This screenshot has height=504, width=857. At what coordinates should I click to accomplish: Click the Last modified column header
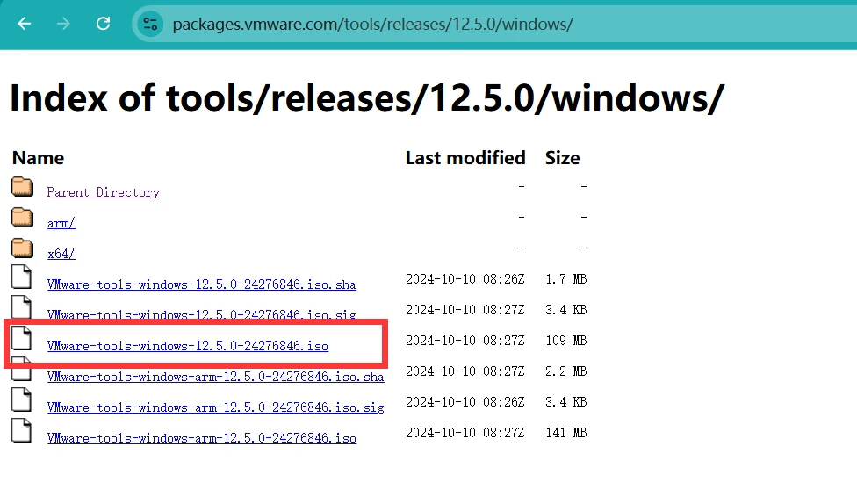click(465, 158)
